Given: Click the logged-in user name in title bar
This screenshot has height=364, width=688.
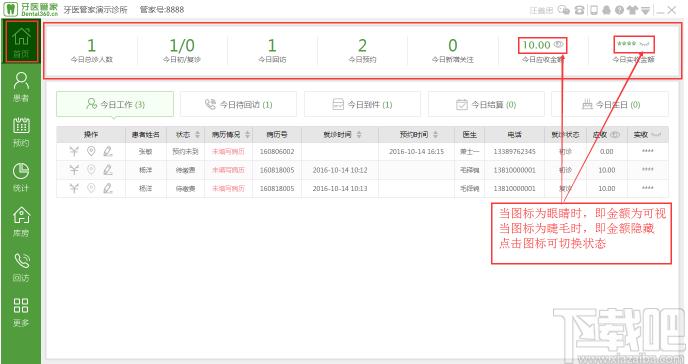Looking at the screenshot, I should 541,10.
